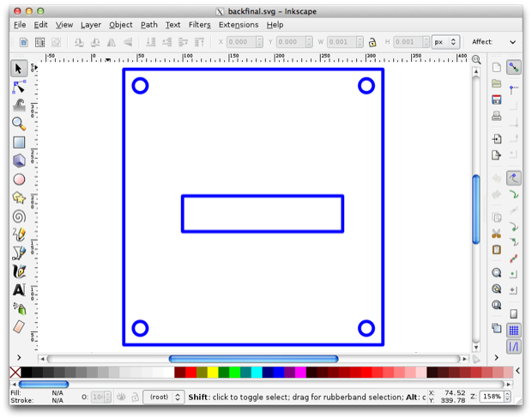Expand the Affect toolbar overflow chevron
532x419 pixels.
[512, 42]
